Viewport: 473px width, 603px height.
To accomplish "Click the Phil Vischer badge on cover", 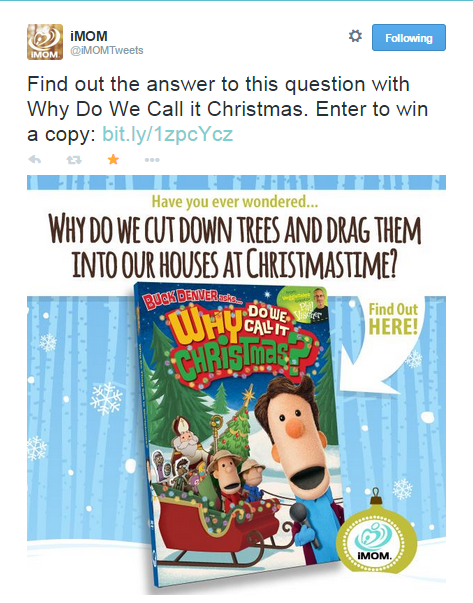I will (304, 304).
